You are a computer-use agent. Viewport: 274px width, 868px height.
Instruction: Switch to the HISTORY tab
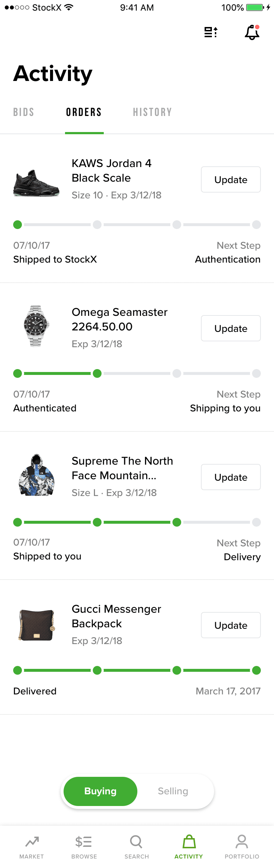pos(152,112)
